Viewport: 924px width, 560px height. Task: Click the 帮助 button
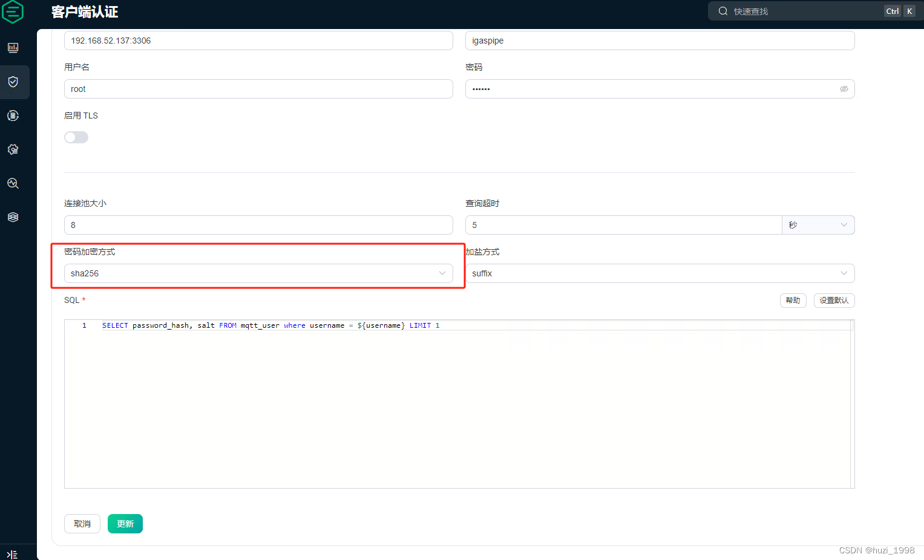[x=793, y=301]
